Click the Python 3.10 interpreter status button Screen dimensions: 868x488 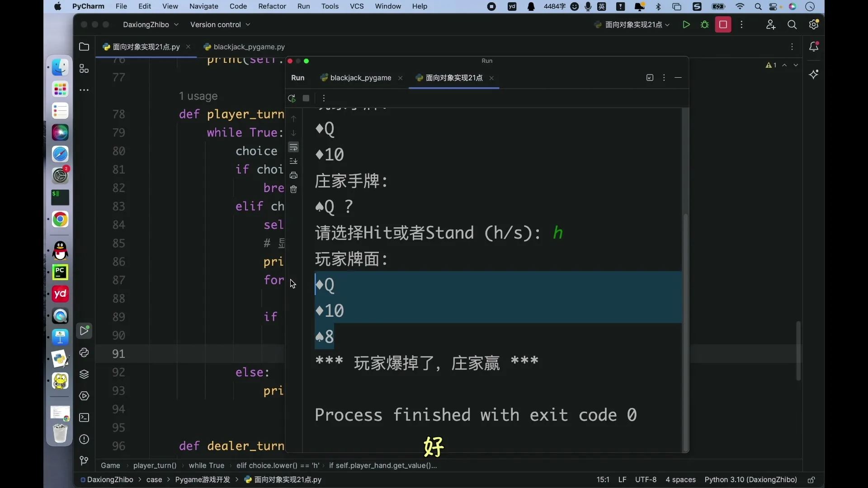(750, 480)
